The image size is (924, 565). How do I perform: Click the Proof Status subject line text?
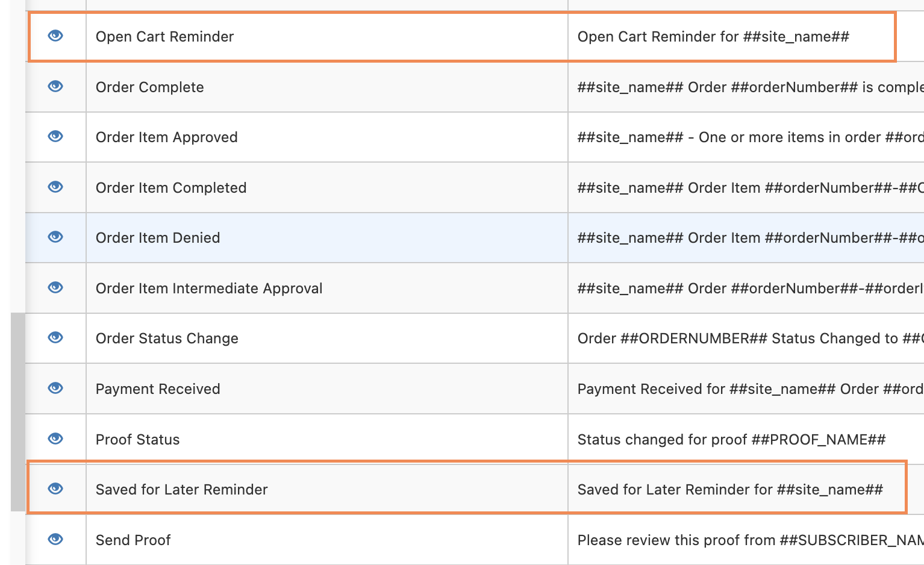click(x=731, y=440)
